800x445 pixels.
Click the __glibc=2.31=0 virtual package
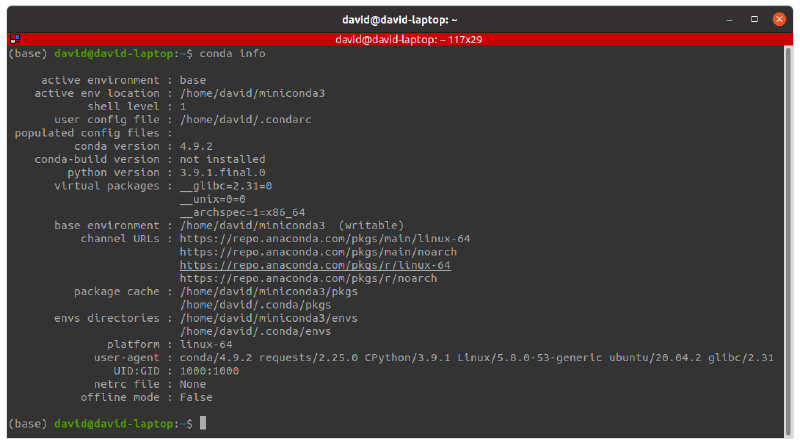226,186
